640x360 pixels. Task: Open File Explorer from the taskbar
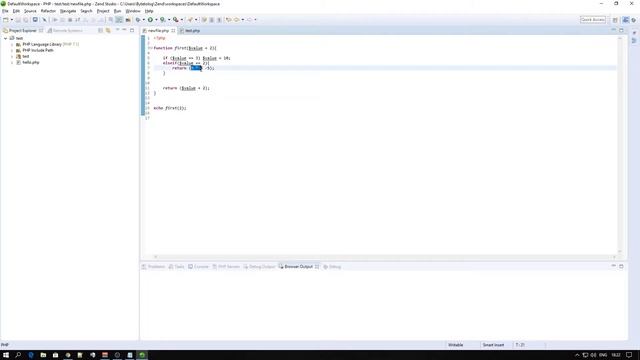[43, 355]
